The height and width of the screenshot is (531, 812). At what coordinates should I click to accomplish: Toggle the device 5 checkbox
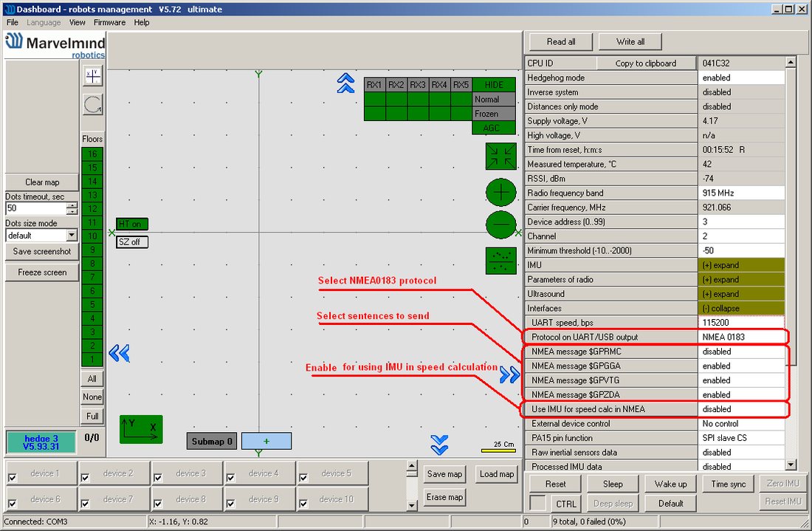(303, 477)
